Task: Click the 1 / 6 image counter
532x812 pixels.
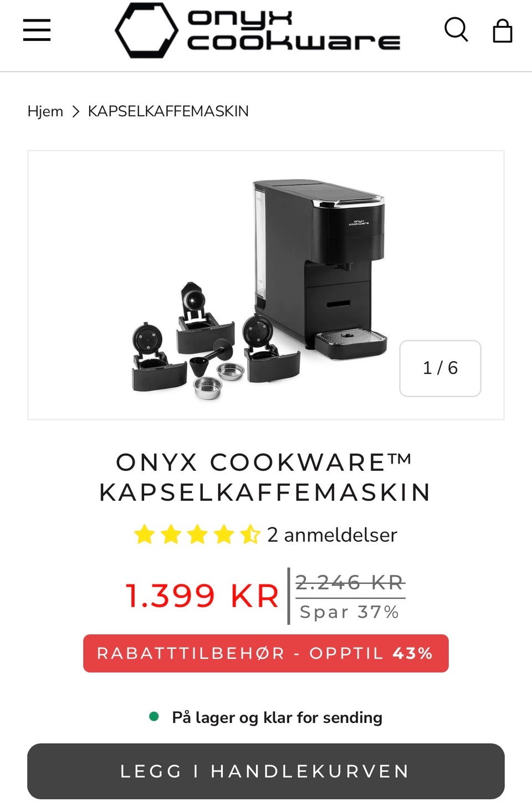Action: tap(441, 368)
